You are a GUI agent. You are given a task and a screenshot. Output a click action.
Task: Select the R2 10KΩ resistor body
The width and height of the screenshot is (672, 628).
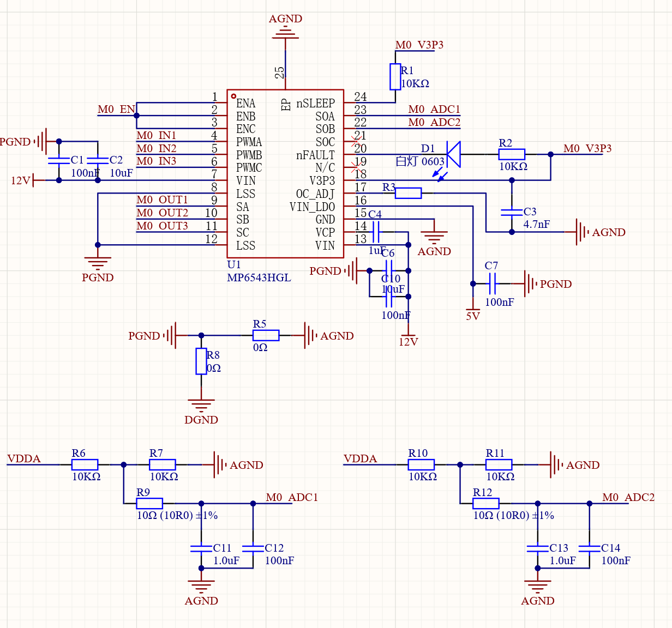[512, 154]
